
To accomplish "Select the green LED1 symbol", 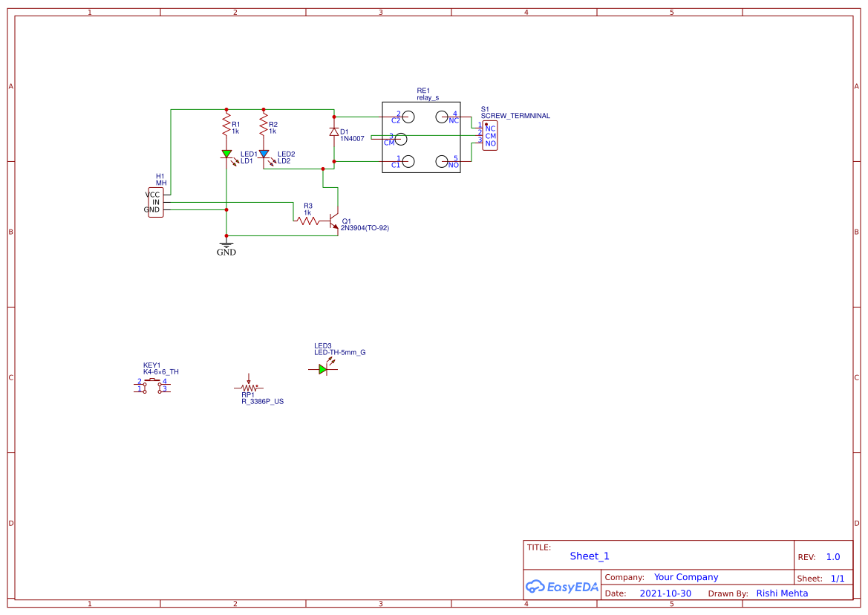I will click(226, 154).
